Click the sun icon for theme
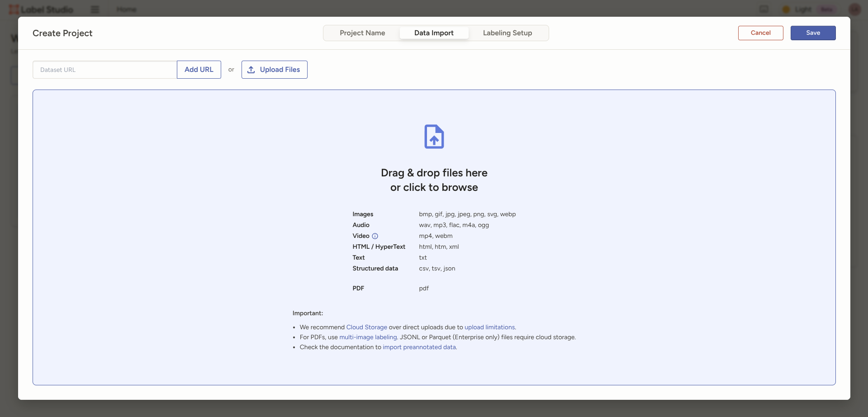Image resolution: width=868 pixels, height=417 pixels. pos(786,9)
